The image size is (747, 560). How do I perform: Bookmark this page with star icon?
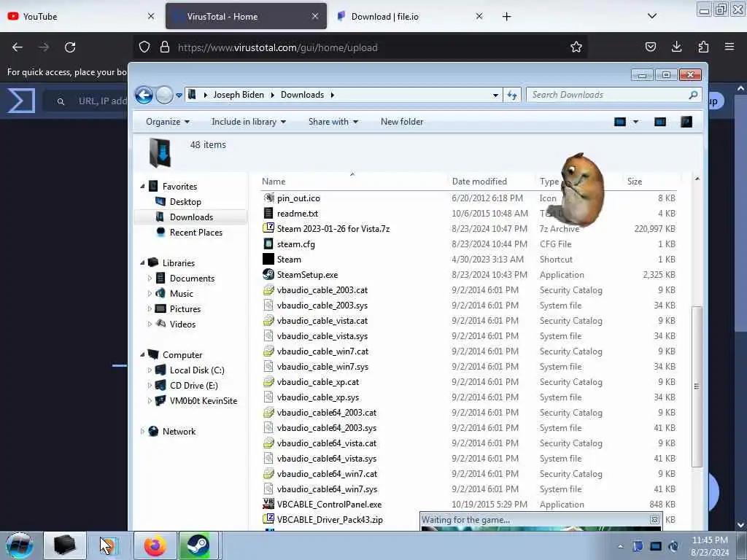pyautogui.click(x=576, y=47)
